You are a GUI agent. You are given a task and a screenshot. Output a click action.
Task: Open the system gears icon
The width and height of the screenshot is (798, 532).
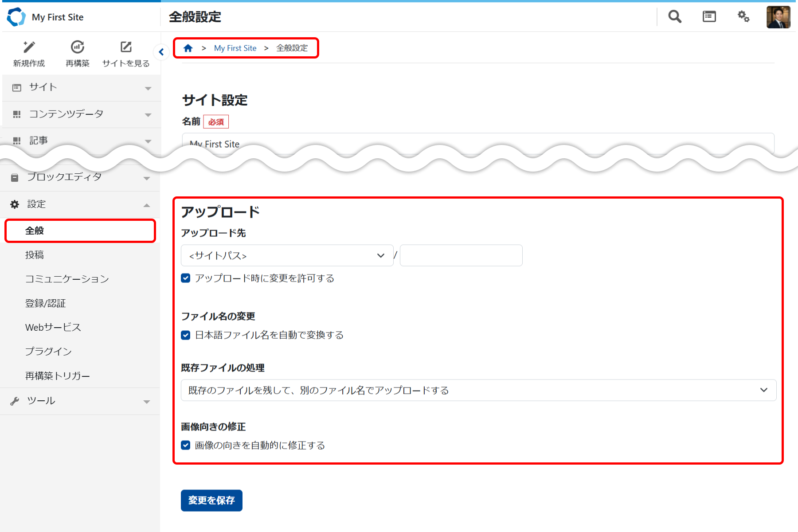tap(743, 17)
